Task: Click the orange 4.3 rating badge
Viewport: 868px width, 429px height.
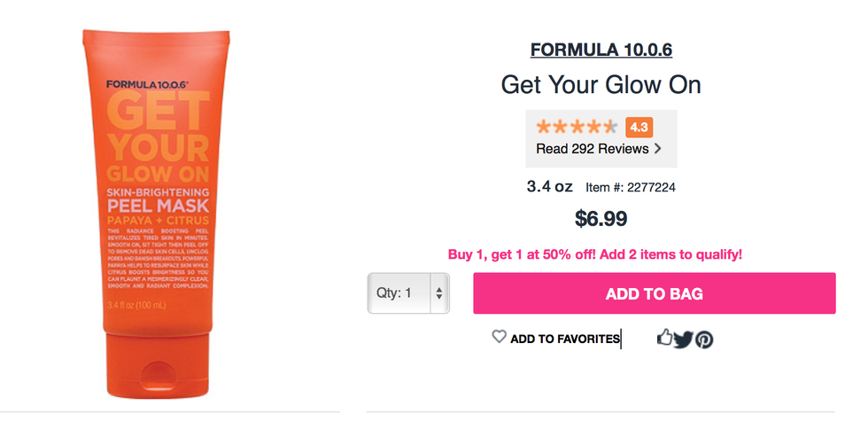Action: point(639,127)
